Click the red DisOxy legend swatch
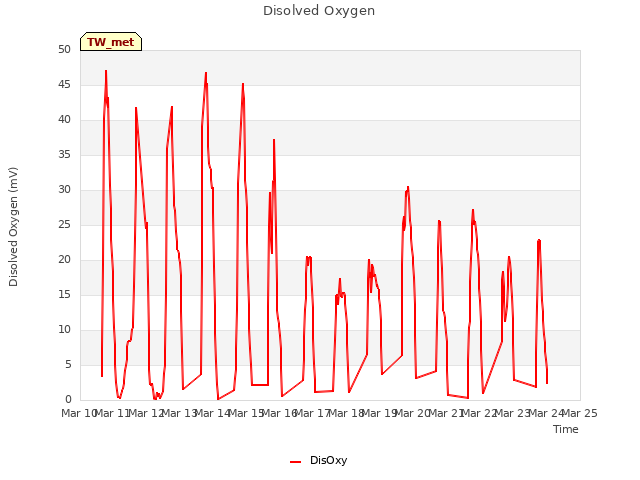The image size is (640, 480). tap(296, 462)
